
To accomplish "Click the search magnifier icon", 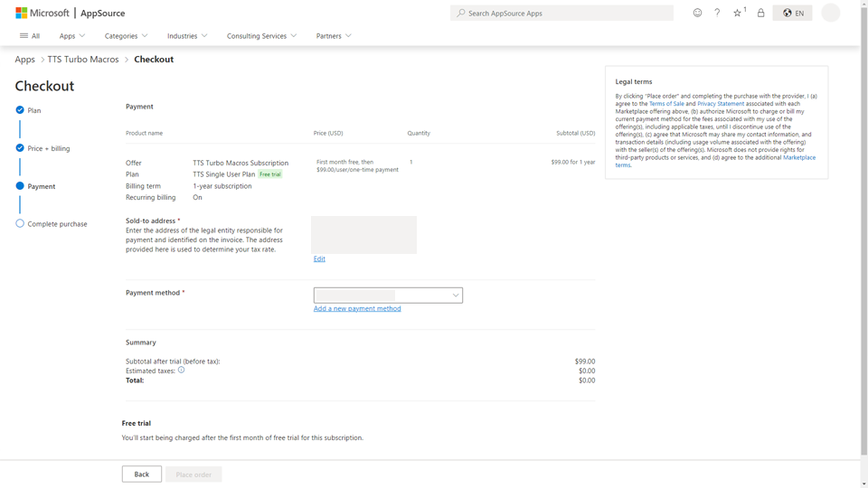I will (460, 13).
